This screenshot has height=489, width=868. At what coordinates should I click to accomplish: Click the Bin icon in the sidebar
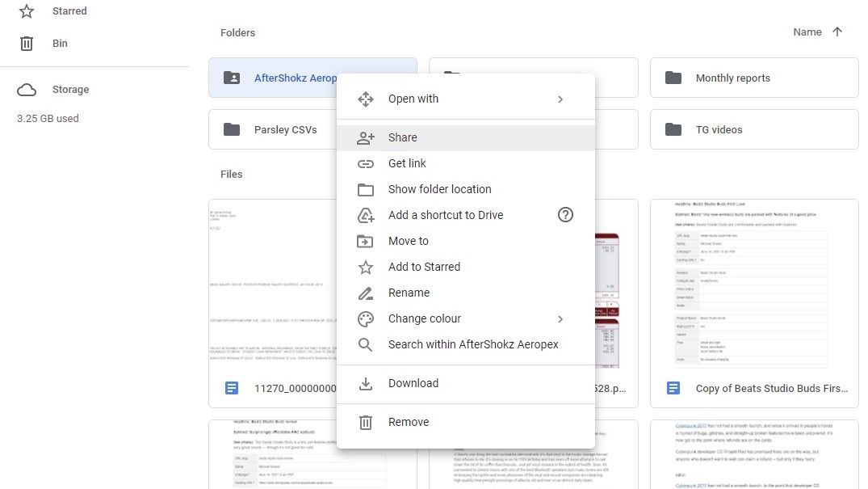click(28, 43)
